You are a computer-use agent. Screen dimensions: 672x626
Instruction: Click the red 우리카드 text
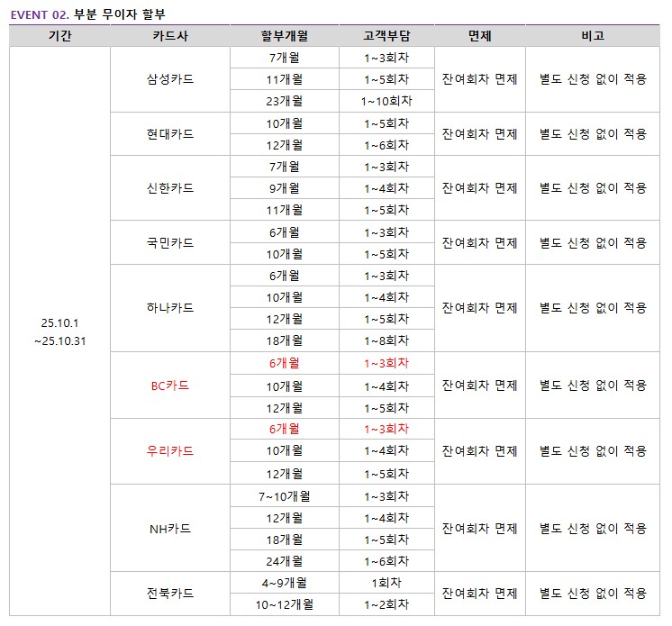click(x=170, y=451)
